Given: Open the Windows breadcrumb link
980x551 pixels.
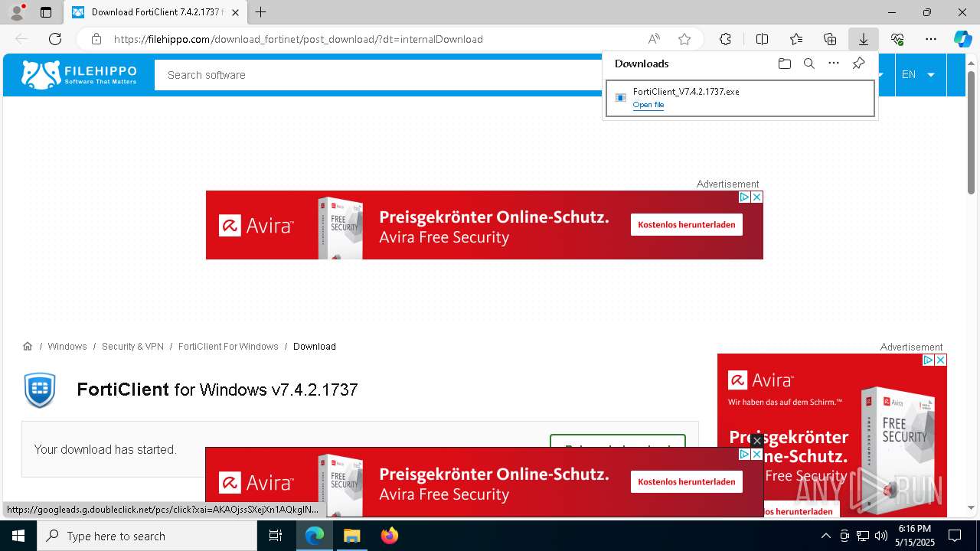Looking at the screenshot, I should [x=67, y=347].
